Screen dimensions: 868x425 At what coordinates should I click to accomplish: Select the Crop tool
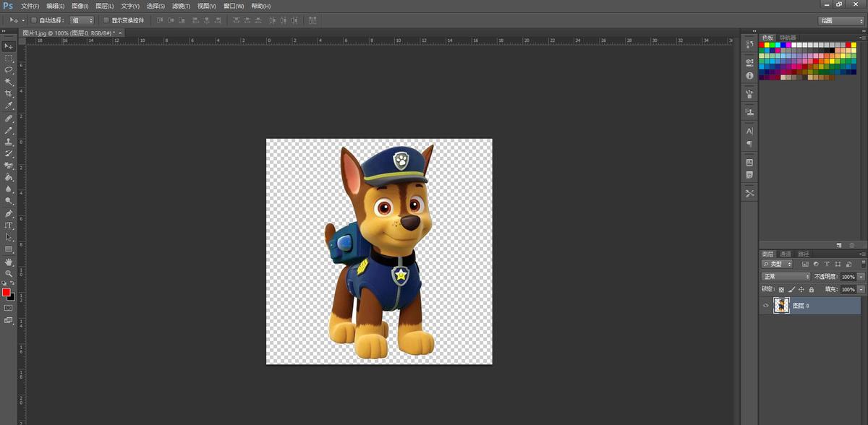click(9, 94)
